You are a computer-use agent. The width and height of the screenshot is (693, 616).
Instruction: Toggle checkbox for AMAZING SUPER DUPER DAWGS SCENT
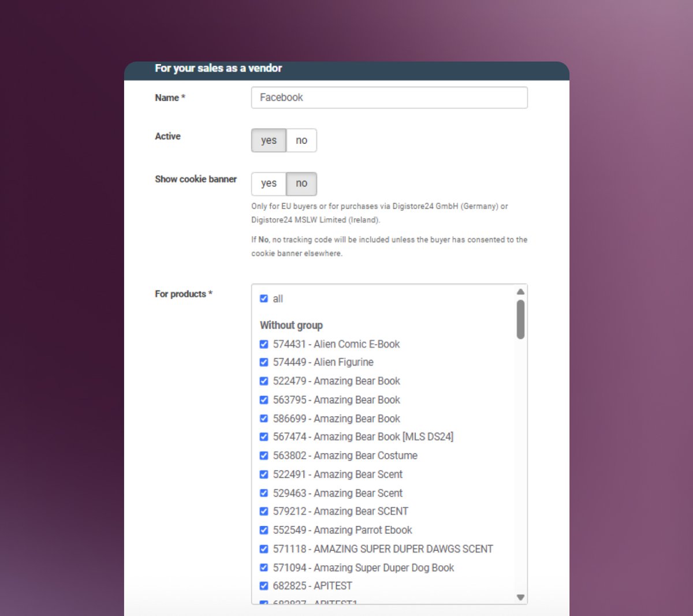pyautogui.click(x=264, y=548)
